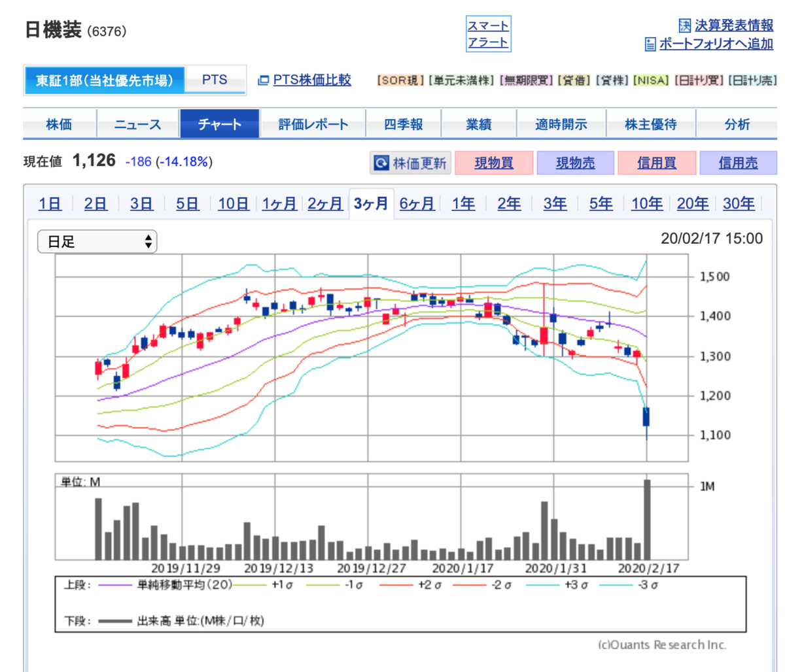Image resolution: width=785 pixels, height=672 pixels.
Task: Switch chart to 1ヶ月
Action: tap(279, 204)
